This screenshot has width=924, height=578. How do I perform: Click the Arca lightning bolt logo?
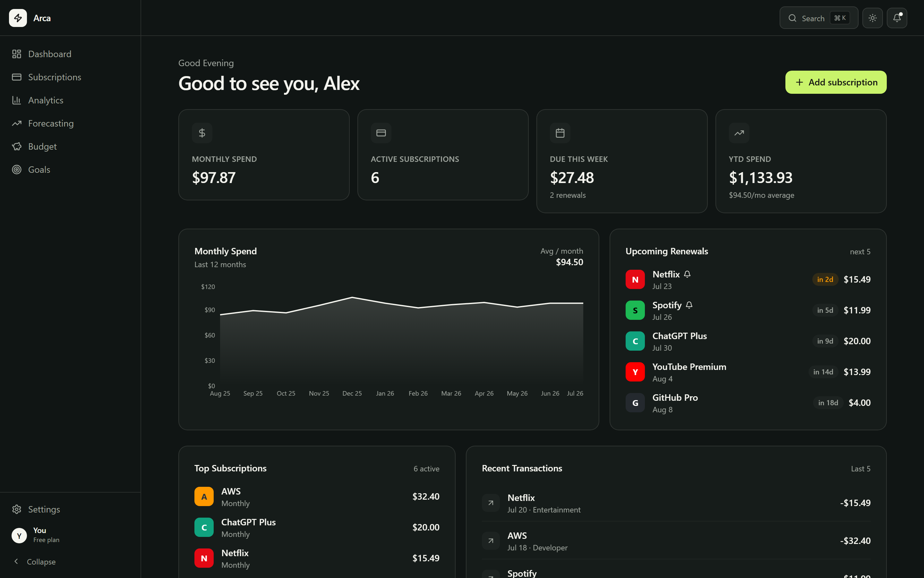point(18,18)
